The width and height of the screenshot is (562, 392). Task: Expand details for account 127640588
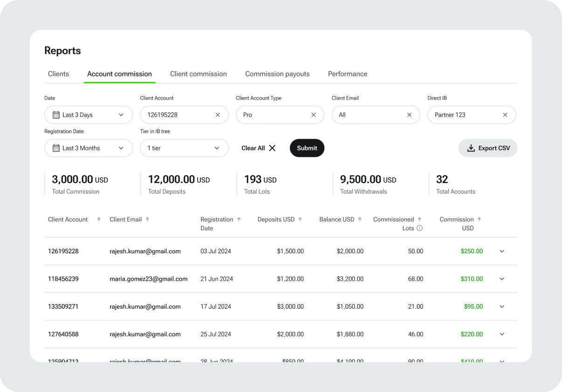502,334
